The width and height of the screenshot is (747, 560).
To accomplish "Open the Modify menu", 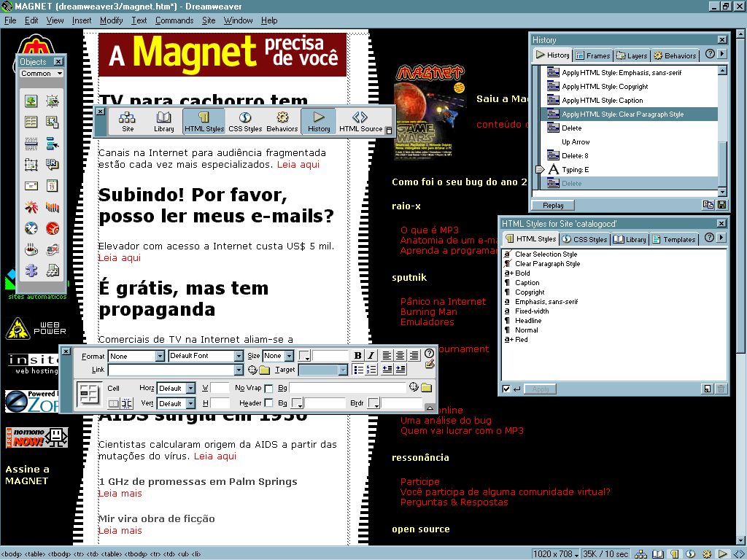I will [x=112, y=20].
